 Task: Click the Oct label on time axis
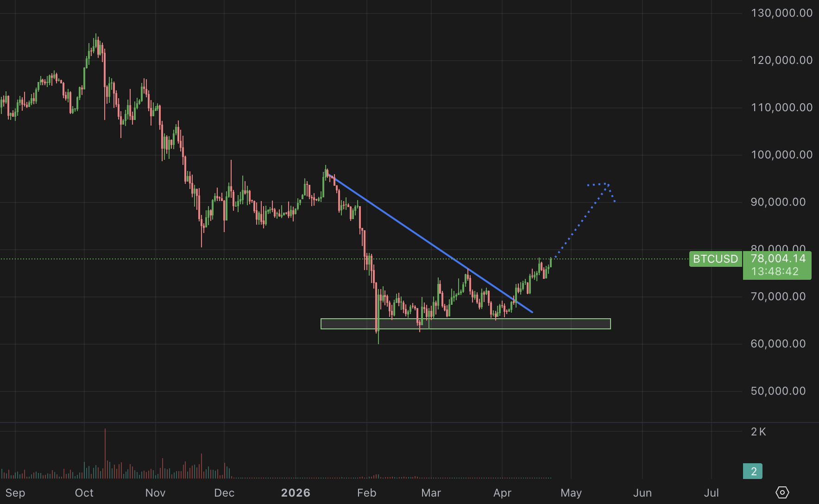pos(84,493)
